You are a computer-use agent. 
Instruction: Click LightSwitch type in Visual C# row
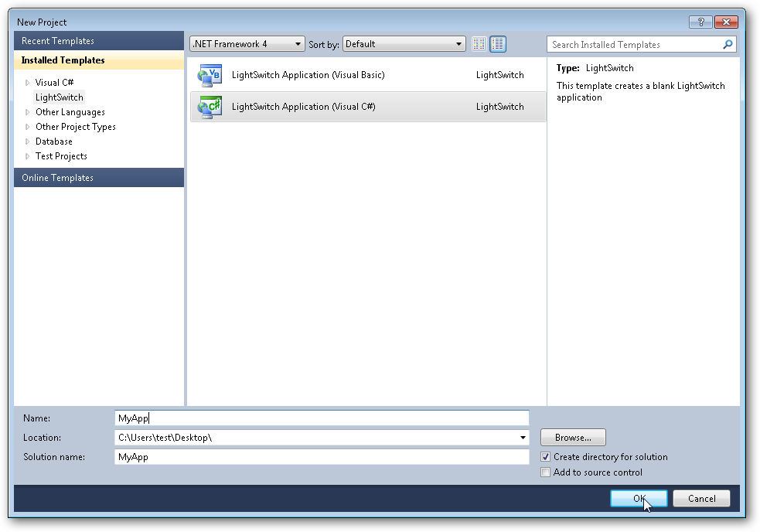coord(499,107)
